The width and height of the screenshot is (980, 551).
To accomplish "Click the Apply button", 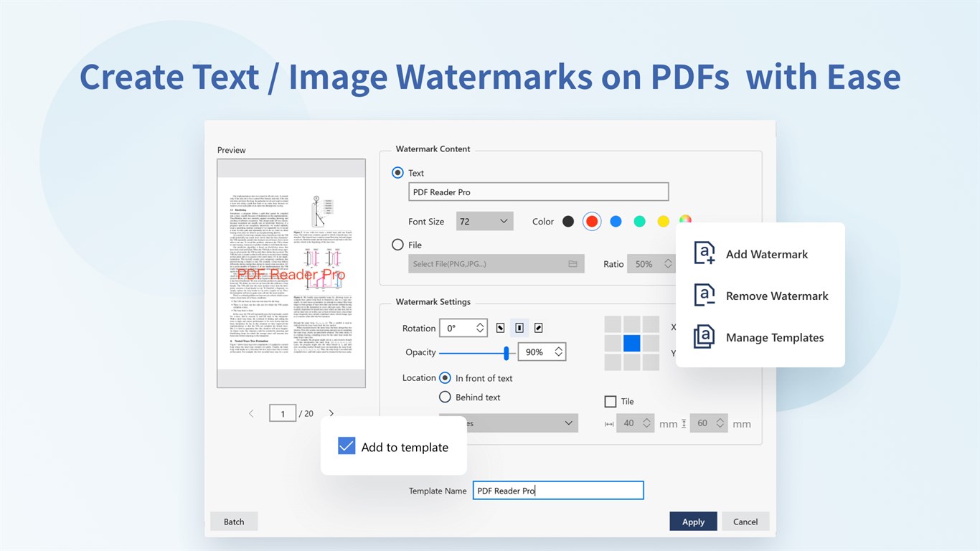I will pyautogui.click(x=693, y=522).
